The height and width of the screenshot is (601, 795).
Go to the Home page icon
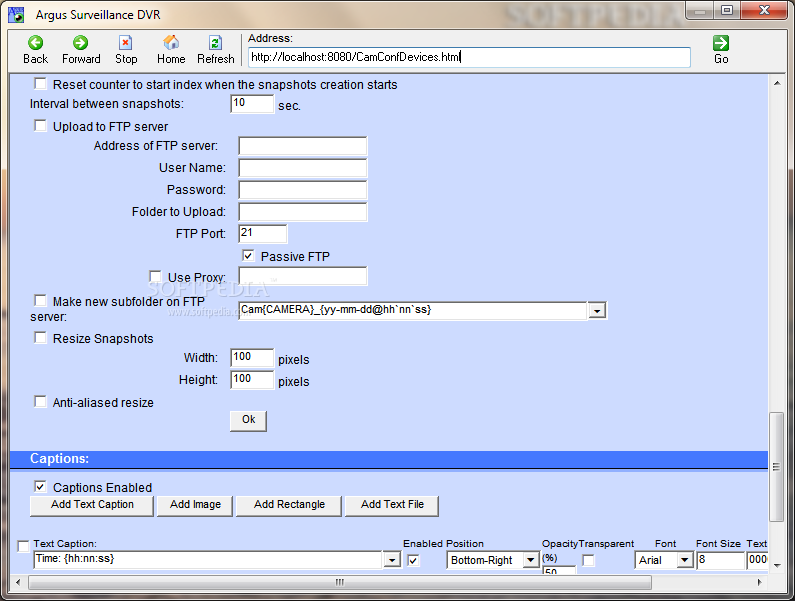point(171,43)
